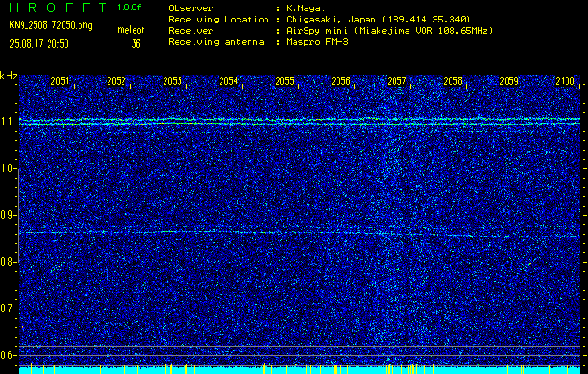This screenshot has height=374, width=588.
Task: Click the kHz axis unit label
Action: pos(8,76)
